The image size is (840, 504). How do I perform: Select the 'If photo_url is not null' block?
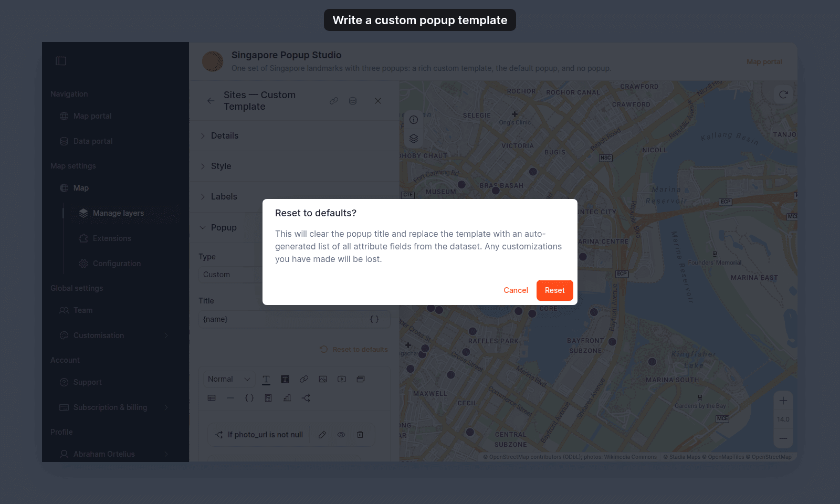pos(259,435)
